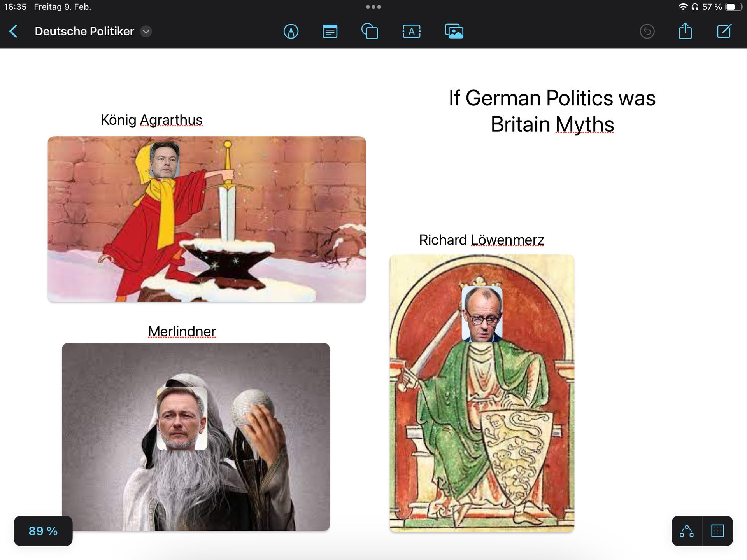The width and height of the screenshot is (747, 560).
Task: Select the Merlindner caption text
Action: (x=182, y=331)
